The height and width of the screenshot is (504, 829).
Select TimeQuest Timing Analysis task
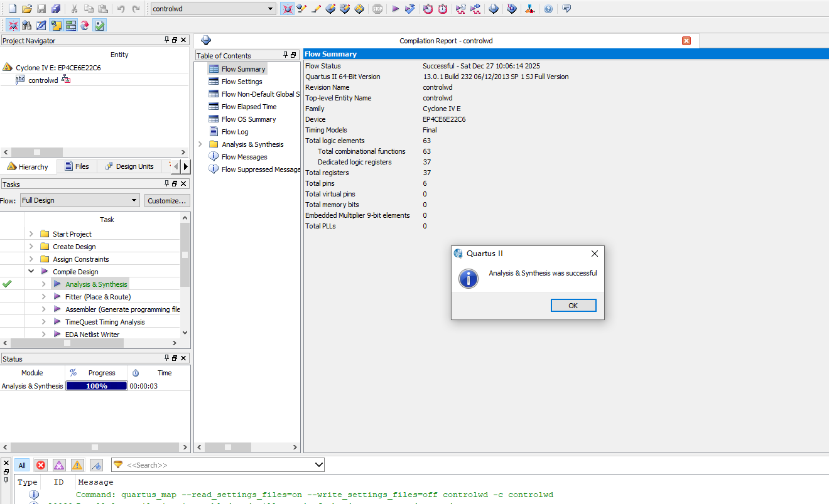(105, 322)
